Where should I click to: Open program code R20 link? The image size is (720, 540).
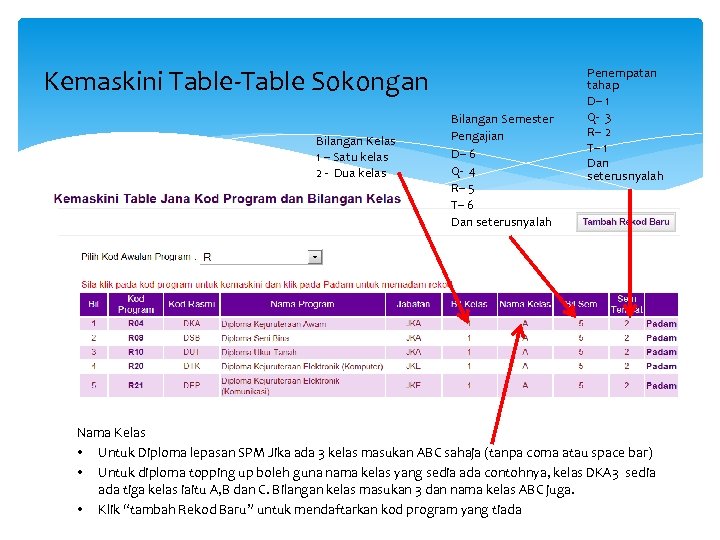(136, 366)
